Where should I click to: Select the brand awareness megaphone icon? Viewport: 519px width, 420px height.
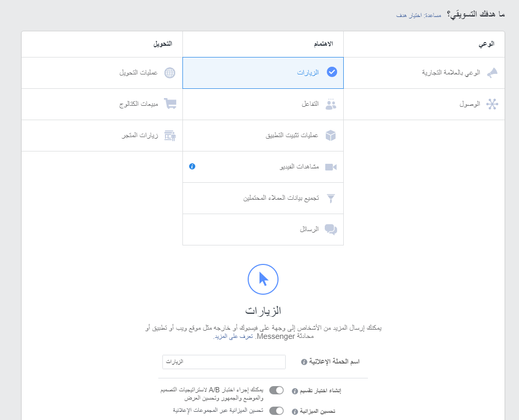(492, 72)
